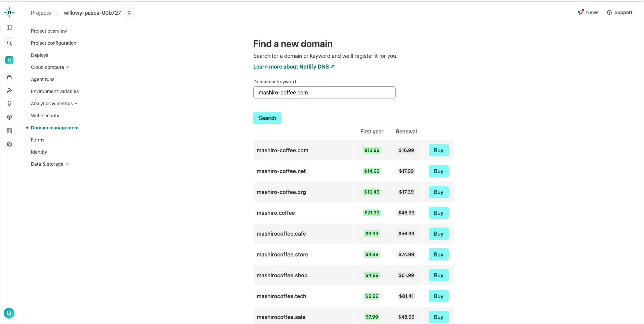The image size is (644, 324).
Task: Click mashirocoffee.shop result name
Action: pyautogui.click(x=282, y=275)
